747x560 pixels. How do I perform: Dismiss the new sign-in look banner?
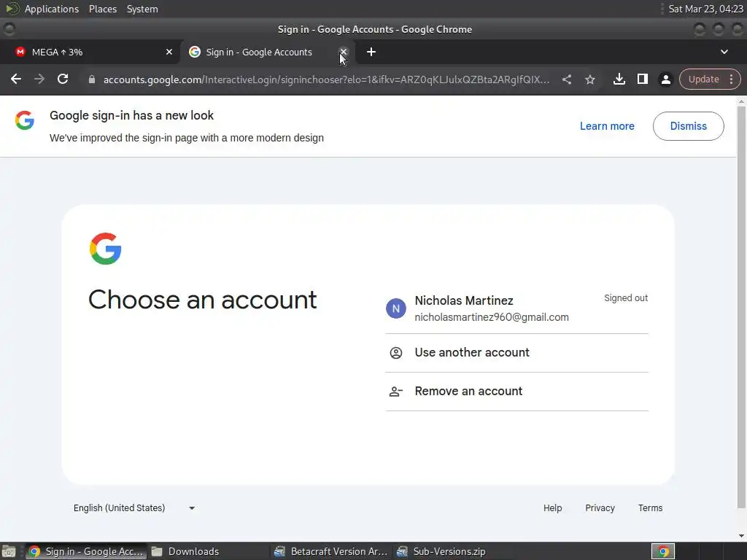(x=689, y=126)
